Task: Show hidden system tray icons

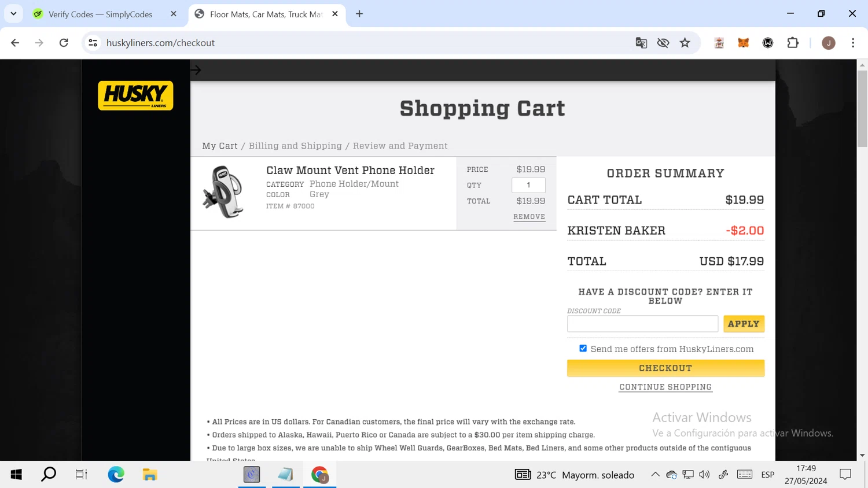Action: (655, 475)
